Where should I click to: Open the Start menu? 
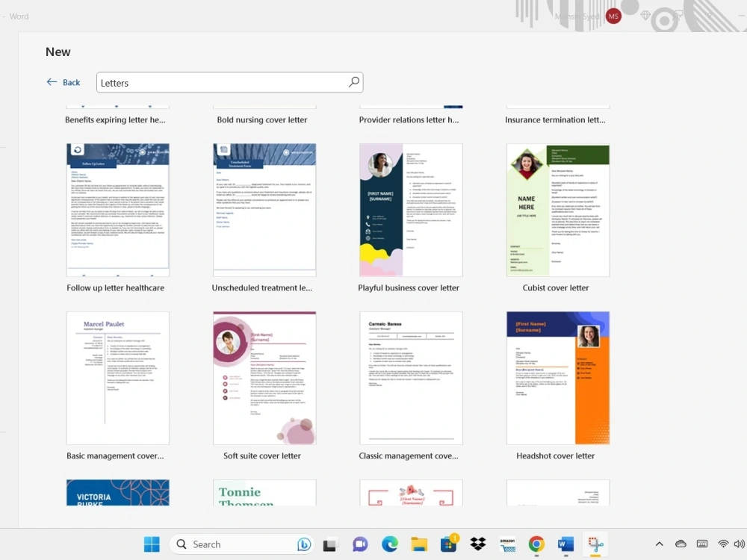152,544
